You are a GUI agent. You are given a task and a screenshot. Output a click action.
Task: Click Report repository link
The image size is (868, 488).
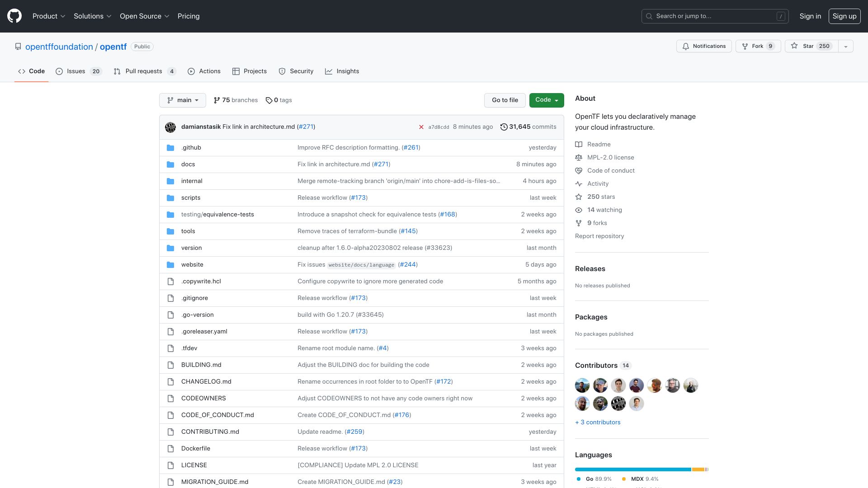pyautogui.click(x=599, y=236)
